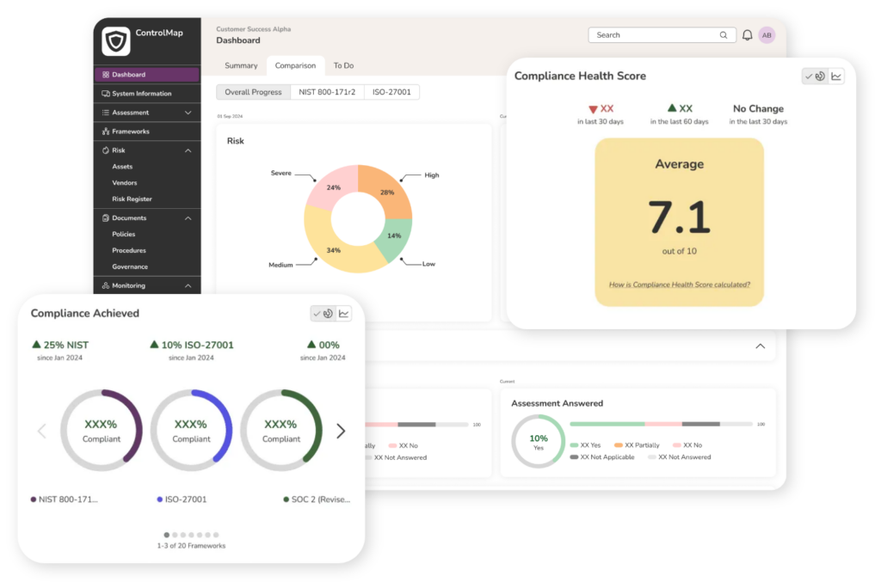Switch to the To Do tab

tap(343, 65)
